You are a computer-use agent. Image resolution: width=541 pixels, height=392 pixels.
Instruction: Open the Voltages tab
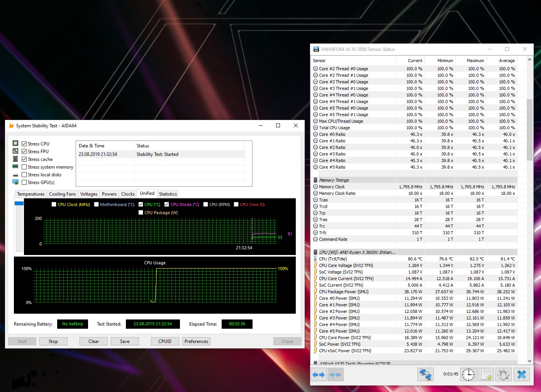click(x=89, y=194)
